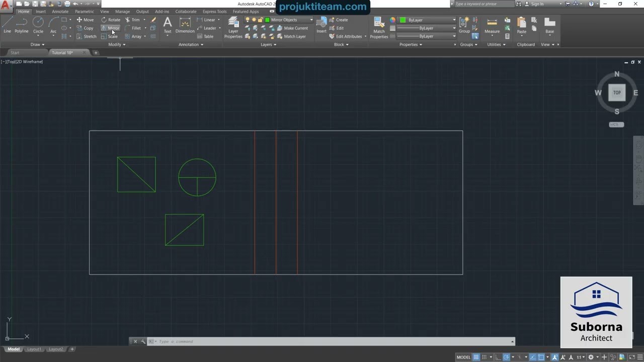Click the TOP face of ViewCube
Screen dimensions: 644x362
click(x=617, y=93)
